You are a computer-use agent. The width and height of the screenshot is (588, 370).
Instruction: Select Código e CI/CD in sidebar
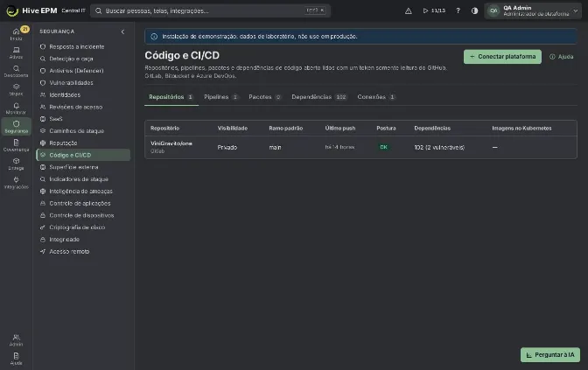83,155
